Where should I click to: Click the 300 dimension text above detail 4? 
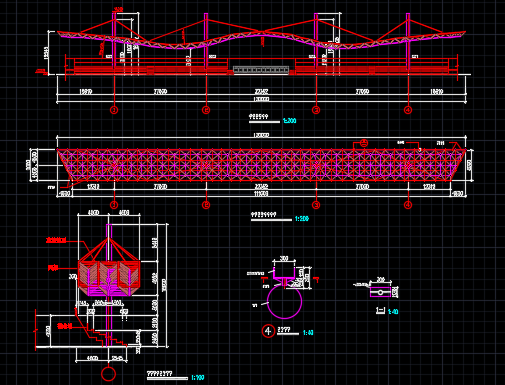284,259
